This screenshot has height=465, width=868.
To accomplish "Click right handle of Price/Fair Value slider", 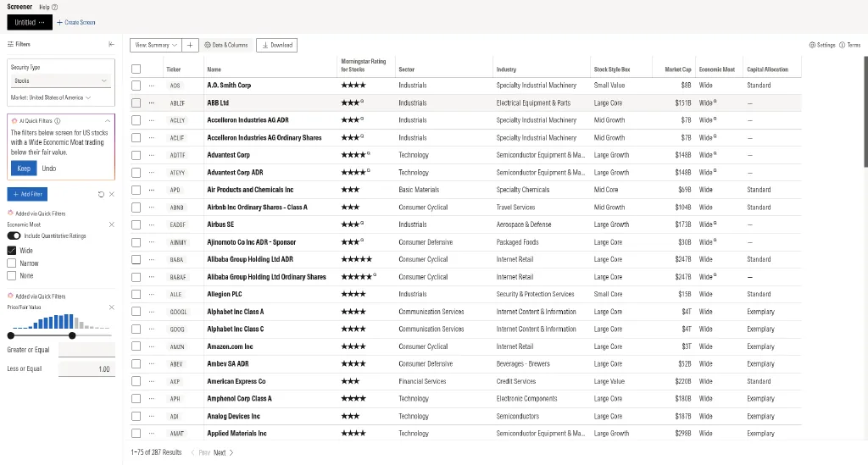I will (x=72, y=335).
